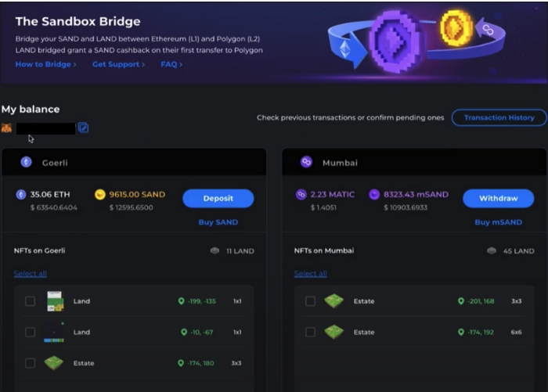Click the MetaMask fox wallet icon
548x392 pixels.
point(7,128)
